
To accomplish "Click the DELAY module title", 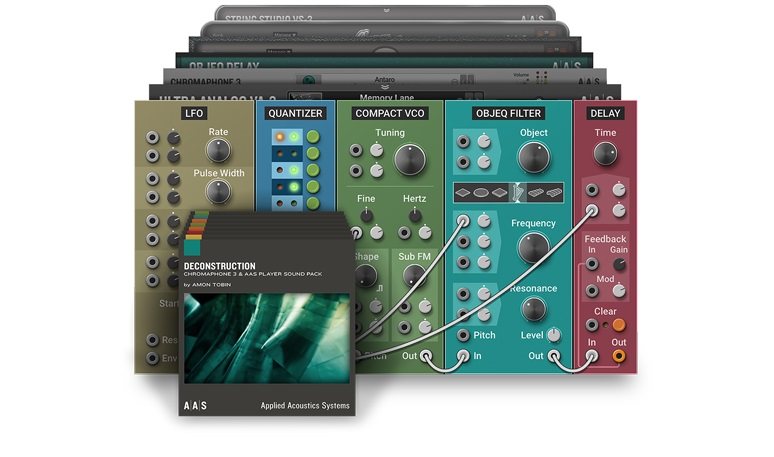I will [605, 114].
